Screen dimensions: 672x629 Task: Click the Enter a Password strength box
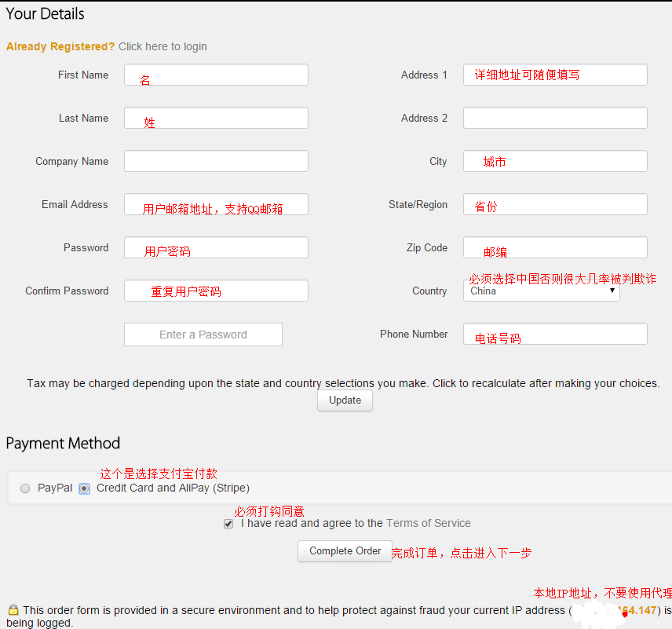(203, 335)
